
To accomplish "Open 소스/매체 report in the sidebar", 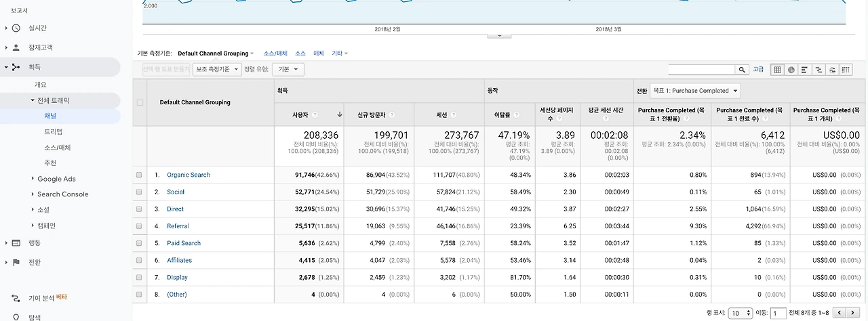I will [x=57, y=147].
